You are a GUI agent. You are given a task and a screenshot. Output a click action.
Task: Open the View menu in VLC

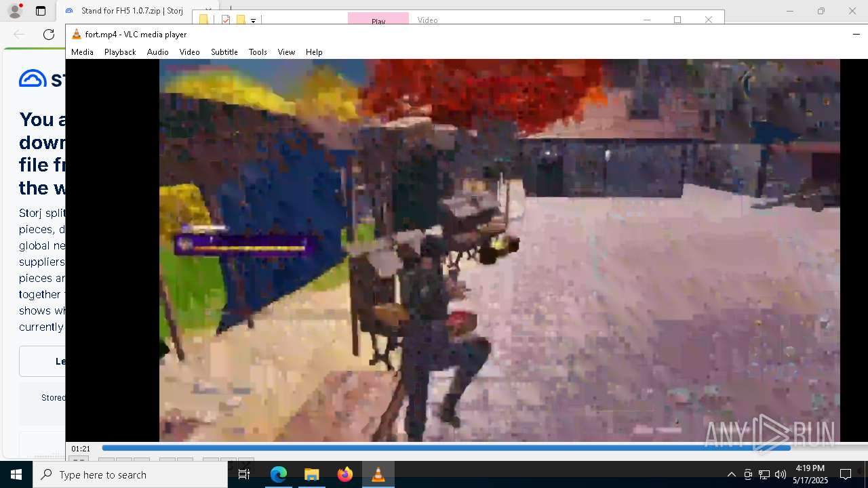point(286,52)
